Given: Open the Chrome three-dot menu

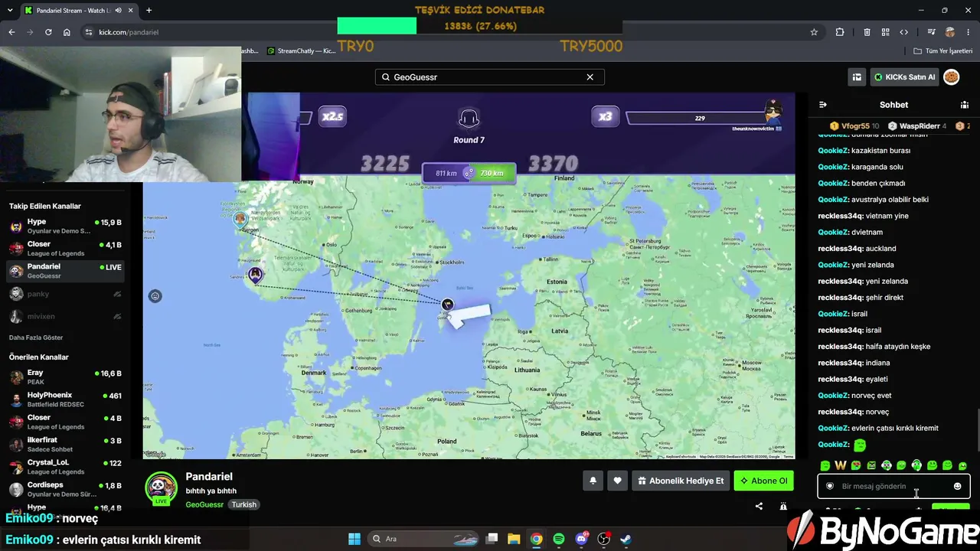Looking at the screenshot, I should click(x=969, y=32).
